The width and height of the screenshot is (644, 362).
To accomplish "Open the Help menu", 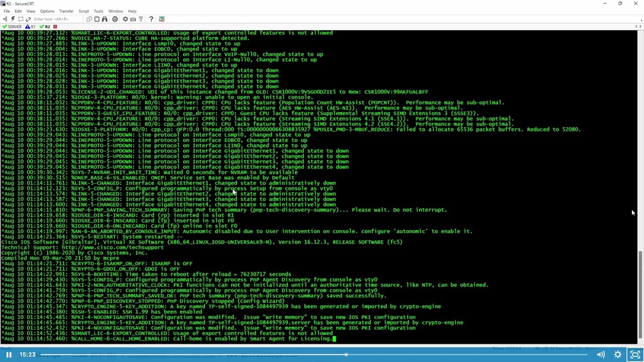I will click(x=132, y=11).
